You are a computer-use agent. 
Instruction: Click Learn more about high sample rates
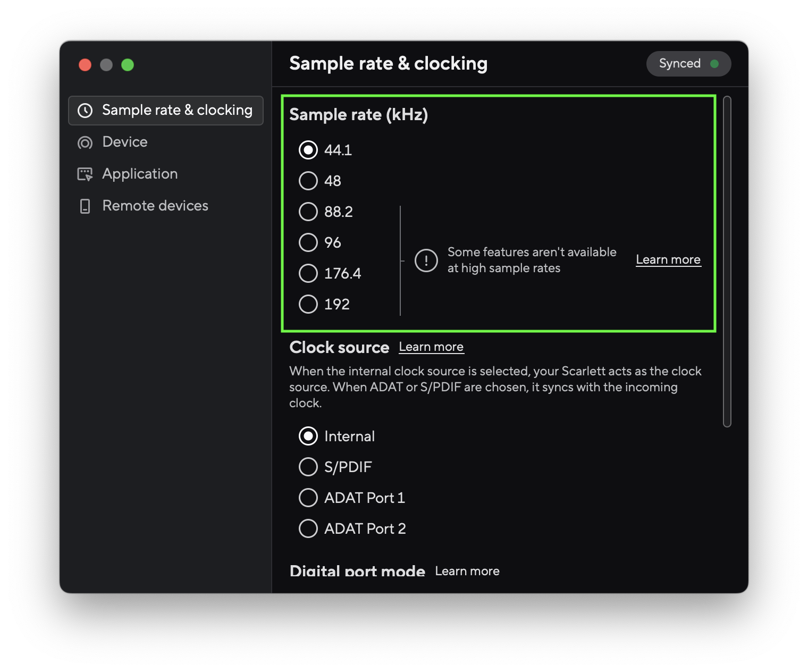click(668, 259)
